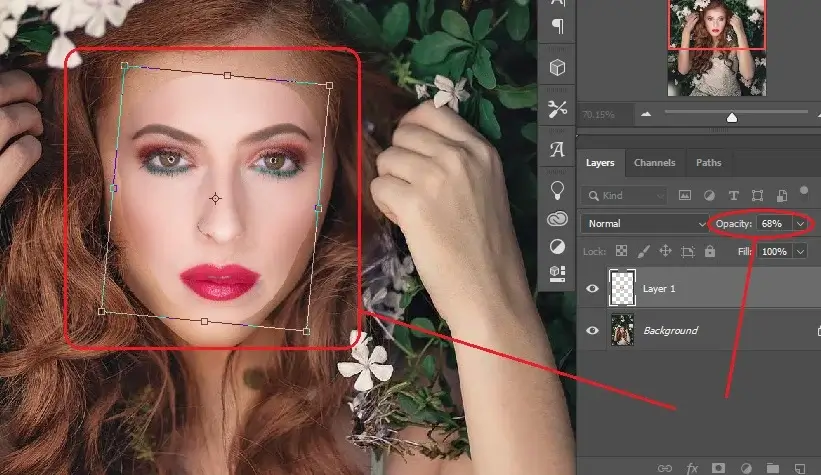The image size is (821, 475).
Task: Open the Learn lightbulb panel icon
Action: point(557,190)
